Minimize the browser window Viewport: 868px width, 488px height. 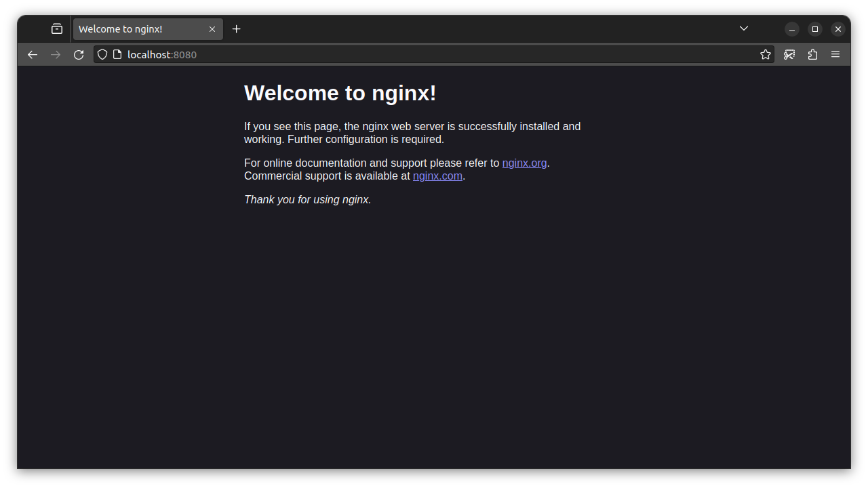pyautogui.click(x=792, y=29)
